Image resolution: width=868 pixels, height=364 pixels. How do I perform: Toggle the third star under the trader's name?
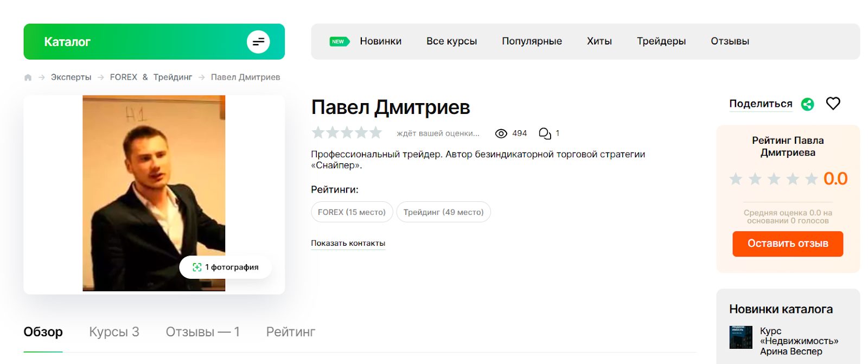[x=347, y=132]
